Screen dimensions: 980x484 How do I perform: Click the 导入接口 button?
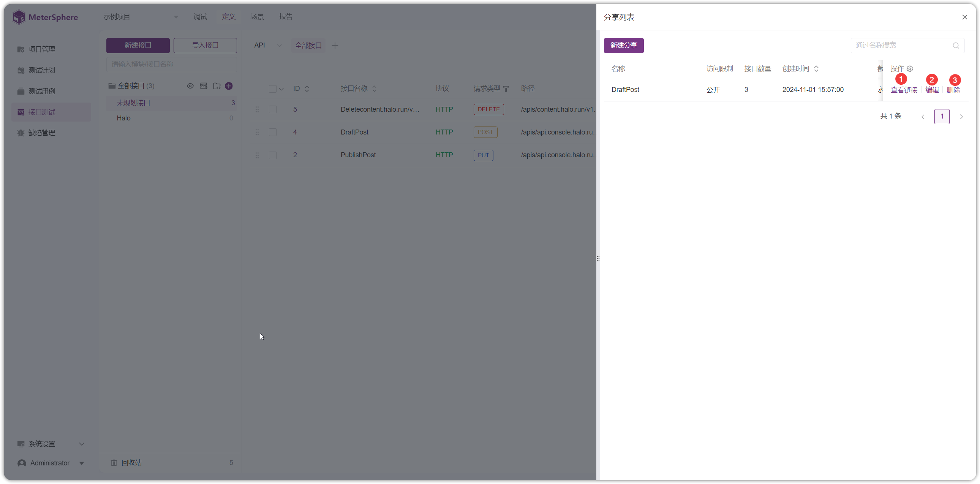click(205, 46)
